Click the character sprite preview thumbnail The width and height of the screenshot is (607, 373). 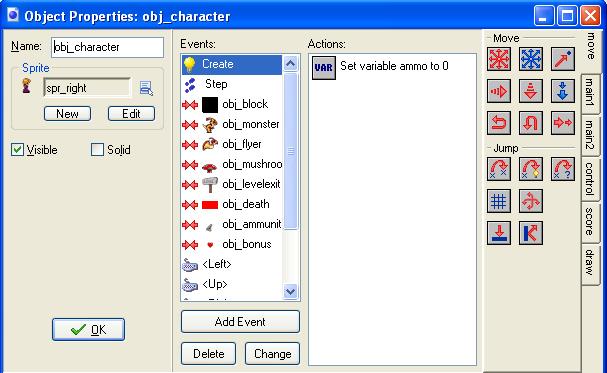point(26,86)
